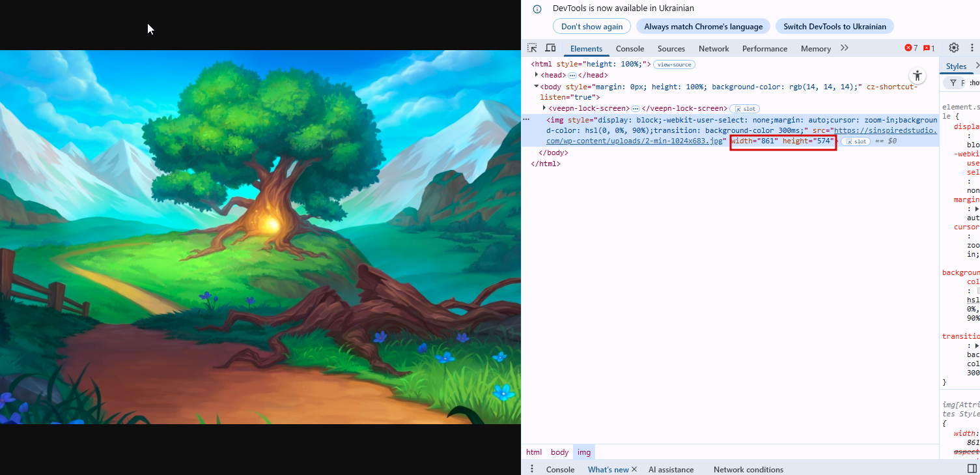
Task: Select the What's new drawer tab
Action: (x=608, y=469)
